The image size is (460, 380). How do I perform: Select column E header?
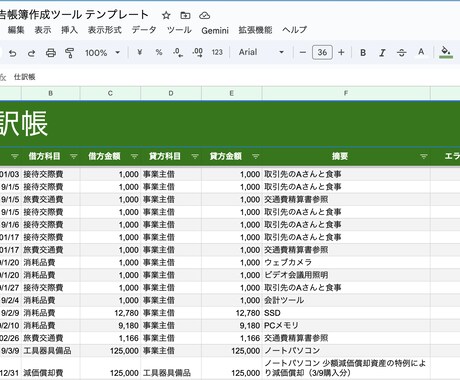pos(232,93)
